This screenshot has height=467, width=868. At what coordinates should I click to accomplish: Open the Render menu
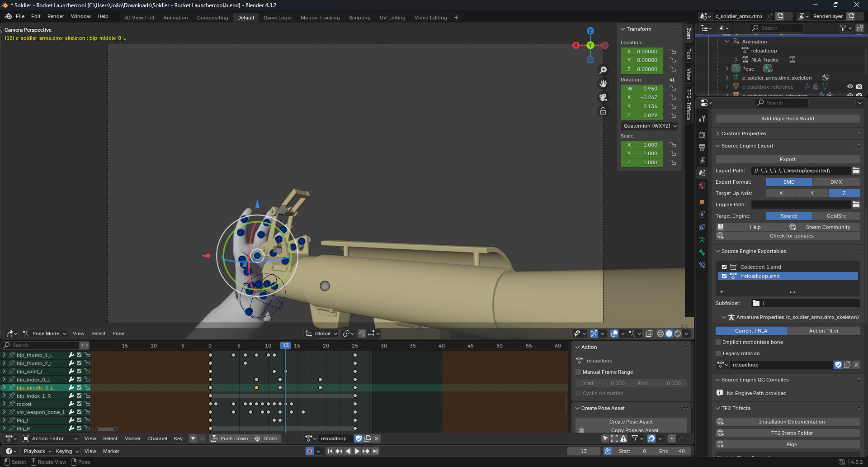[56, 16]
